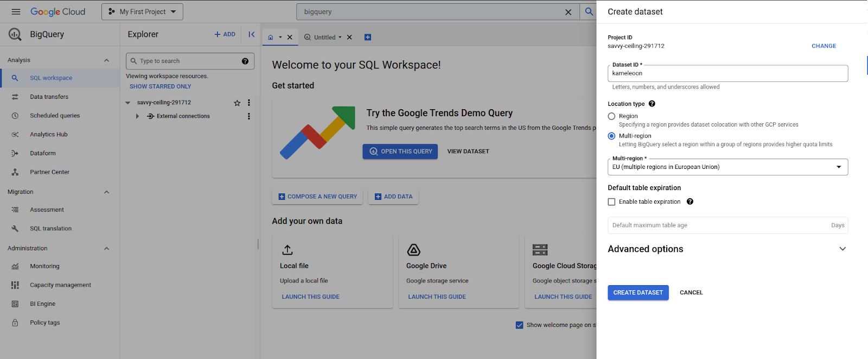Open the Multi-region dropdown
Image resolution: width=868 pixels, height=359 pixels.
click(727, 167)
